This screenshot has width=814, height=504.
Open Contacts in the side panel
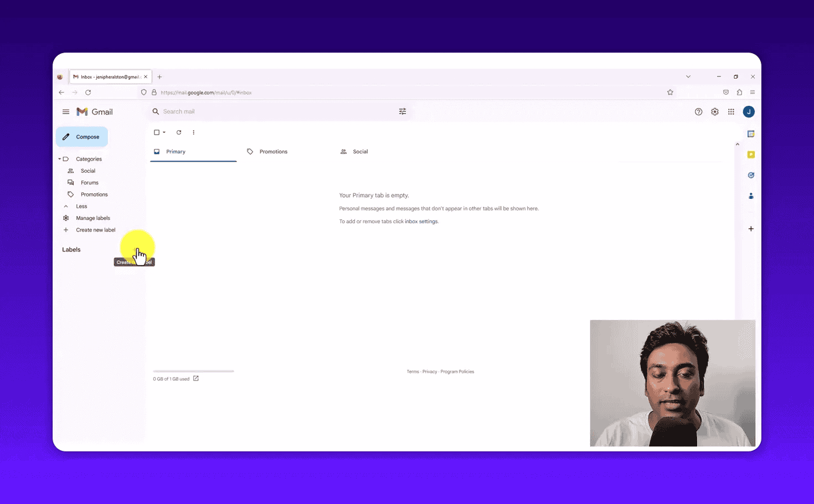pyautogui.click(x=751, y=196)
